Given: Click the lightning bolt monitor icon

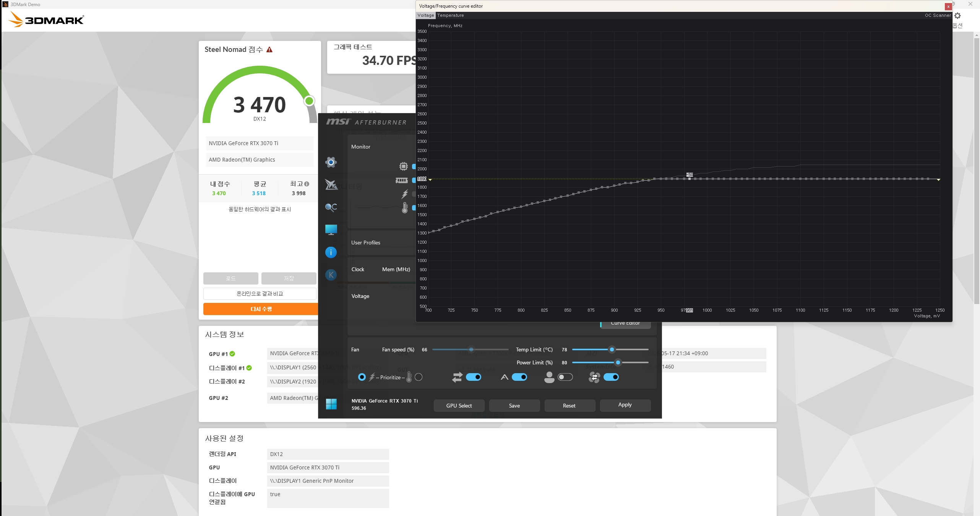Looking at the screenshot, I should point(405,194).
